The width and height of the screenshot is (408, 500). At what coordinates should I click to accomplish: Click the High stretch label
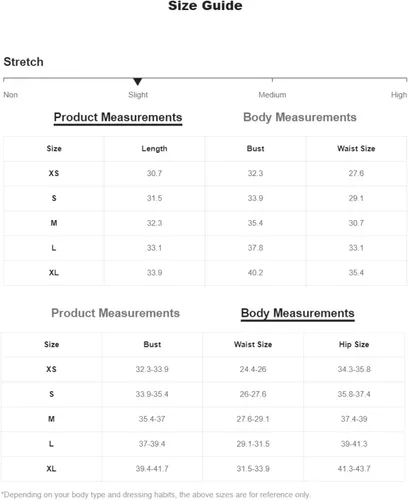pos(399,95)
